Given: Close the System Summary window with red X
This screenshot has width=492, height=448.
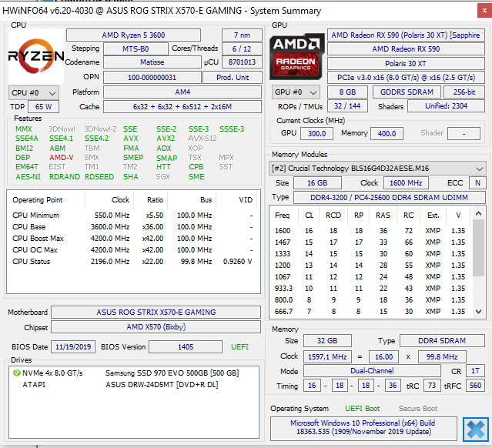Looking at the screenshot, I should point(484,11).
